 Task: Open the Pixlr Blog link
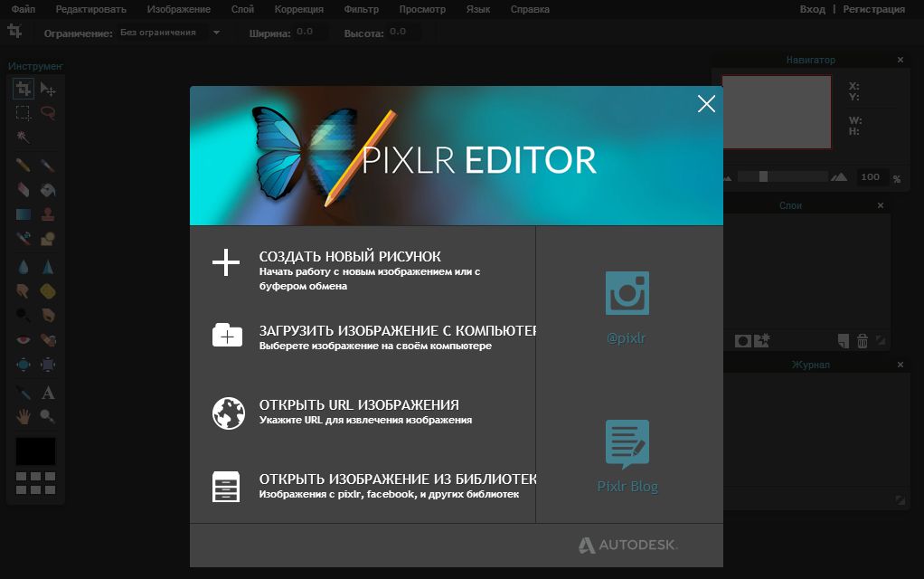click(x=627, y=456)
